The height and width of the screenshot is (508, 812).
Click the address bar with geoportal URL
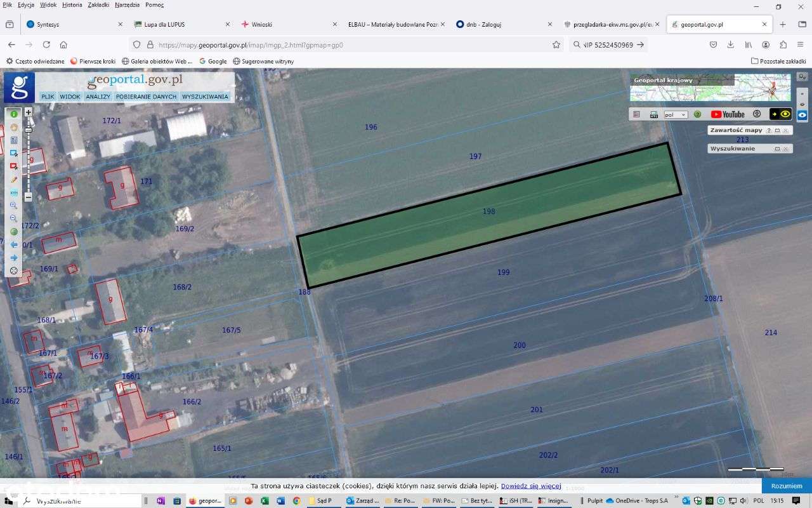[x=346, y=45]
